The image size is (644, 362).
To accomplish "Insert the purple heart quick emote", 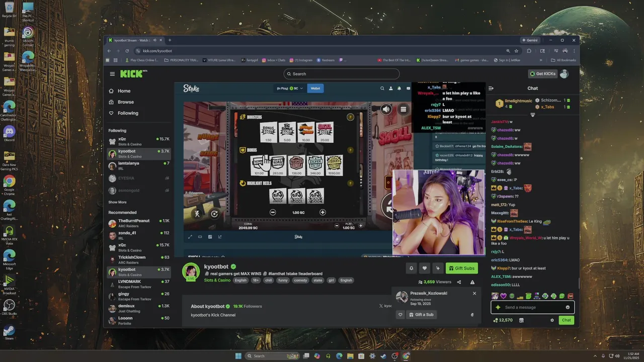I will point(503,296).
